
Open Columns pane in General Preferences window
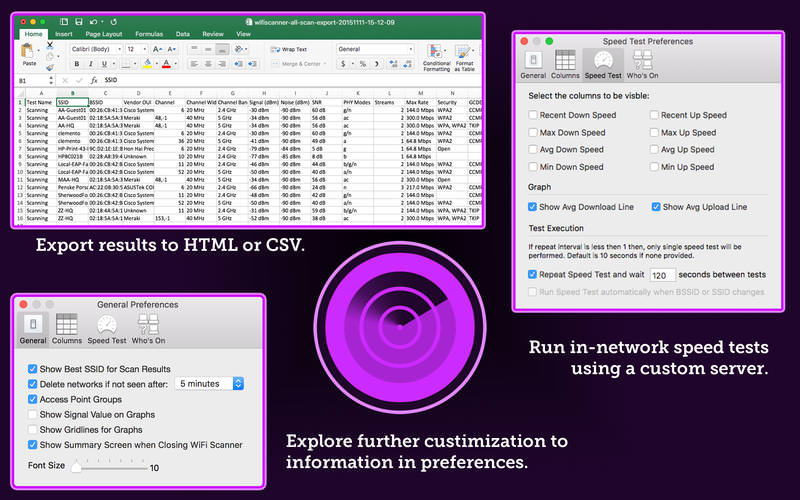click(68, 328)
